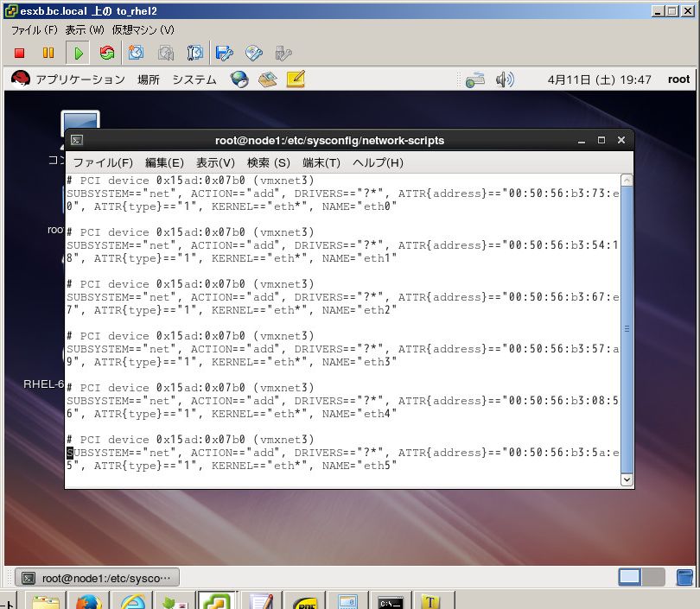
Task: Open the アプリケーション menu
Action: click(x=80, y=79)
